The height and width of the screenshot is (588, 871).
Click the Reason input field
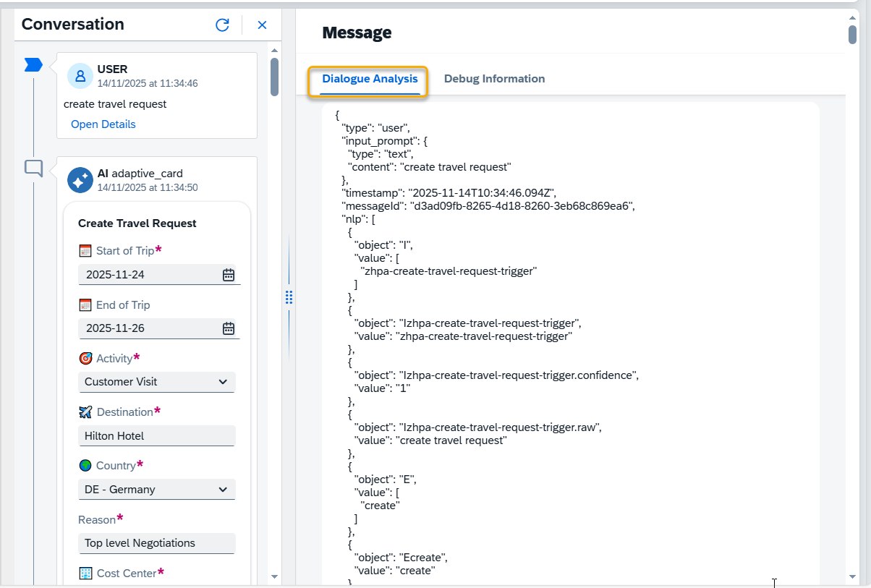pos(156,543)
